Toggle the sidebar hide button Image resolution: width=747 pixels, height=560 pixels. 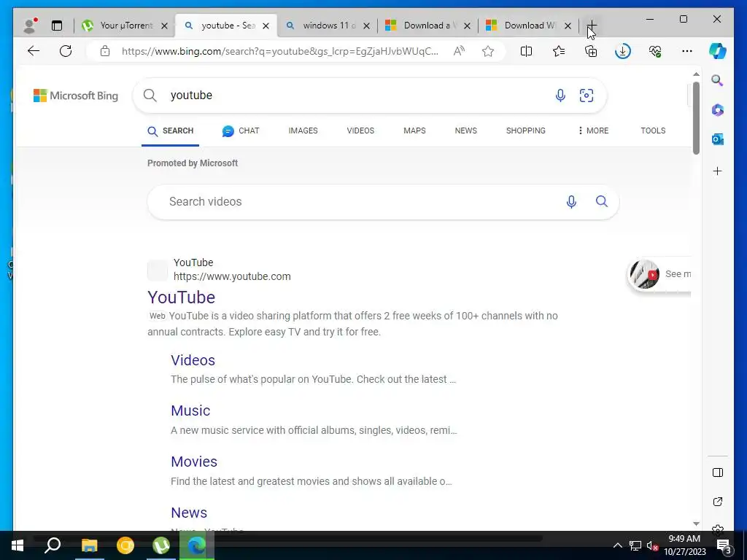pos(718,472)
